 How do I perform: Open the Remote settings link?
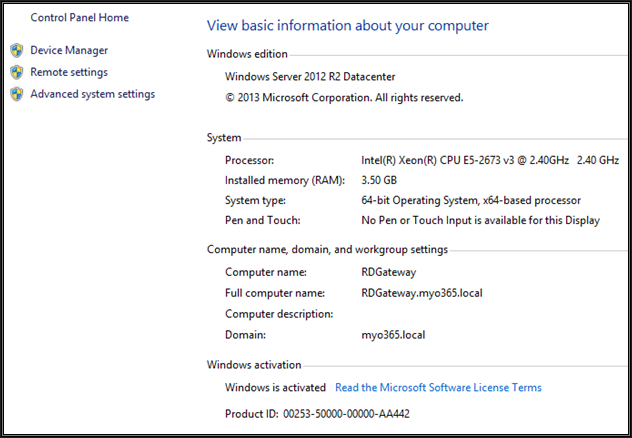(x=69, y=72)
